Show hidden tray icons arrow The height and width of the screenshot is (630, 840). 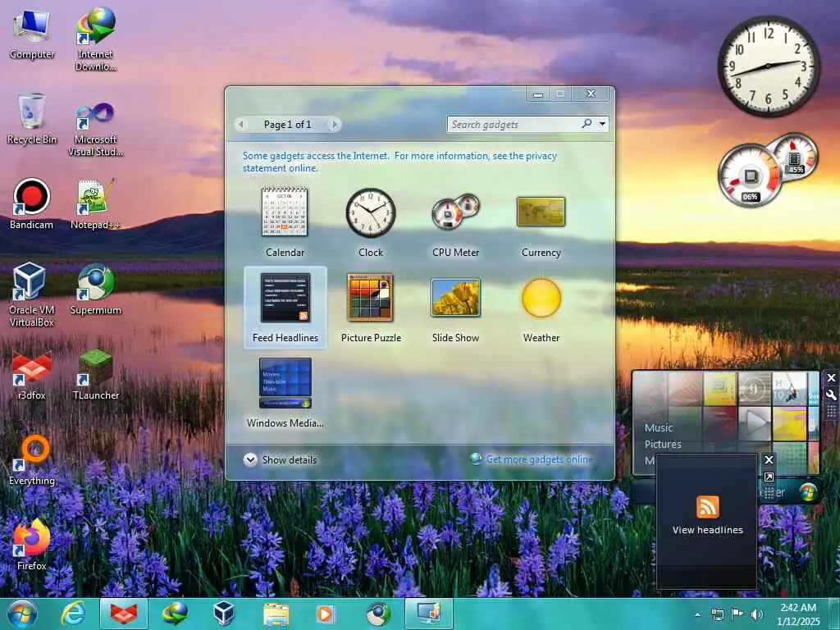tap(697, 614)
